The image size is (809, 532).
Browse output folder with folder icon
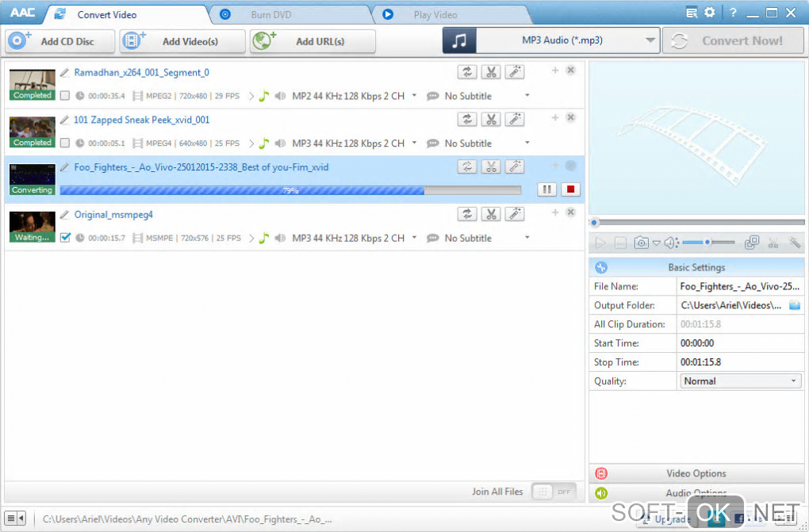click(x=795, y=305)
